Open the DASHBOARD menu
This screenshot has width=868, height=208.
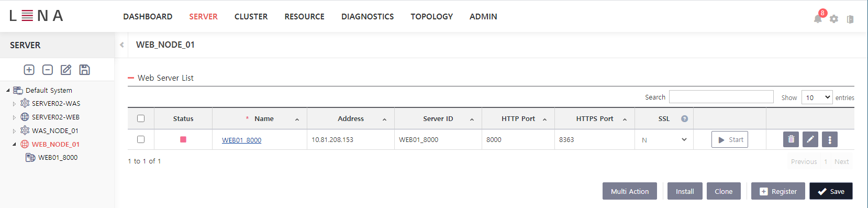point(148,17)
